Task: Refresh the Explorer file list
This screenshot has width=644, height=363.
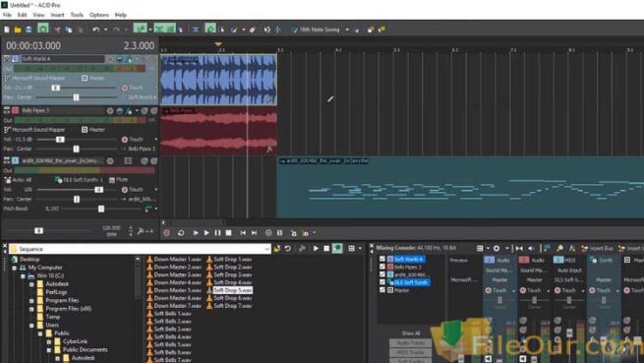Action: pos(288,248)
